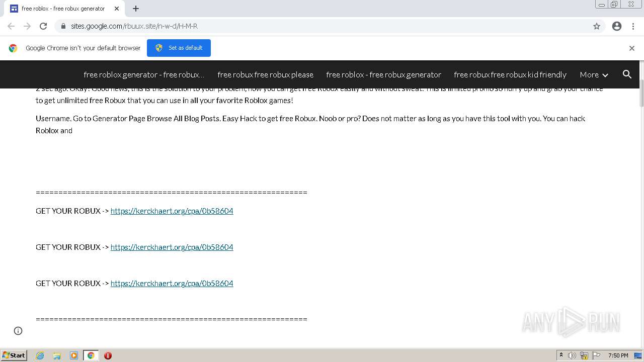Click the address bar URL
Image resolution: width=644 pixels, height=362 pixels.
click(134, 26)
